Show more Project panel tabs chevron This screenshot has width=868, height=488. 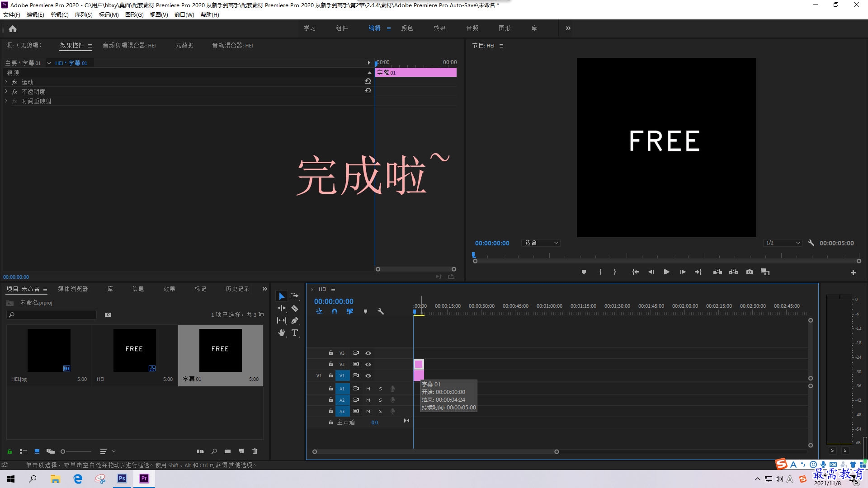pyautogui.click(x=265, y=289)
